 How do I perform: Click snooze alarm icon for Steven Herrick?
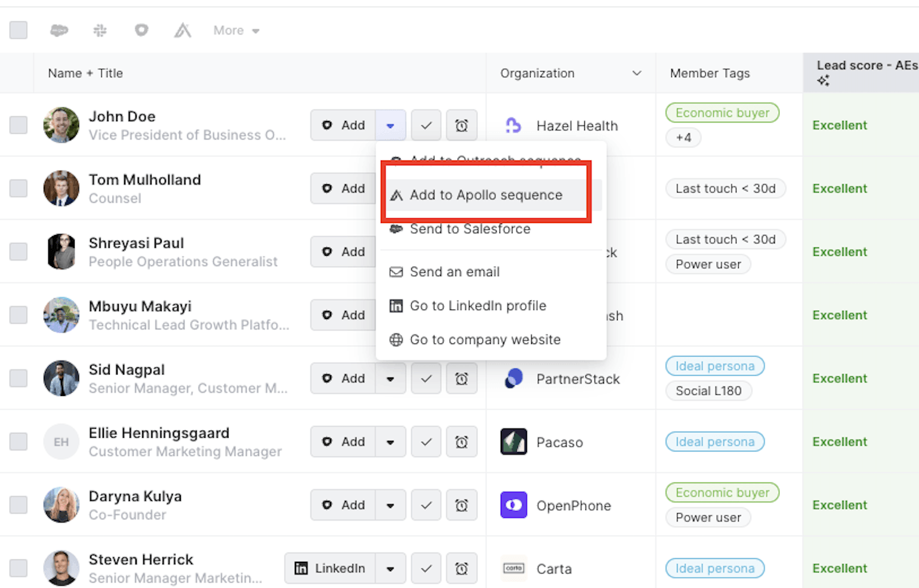462,568
